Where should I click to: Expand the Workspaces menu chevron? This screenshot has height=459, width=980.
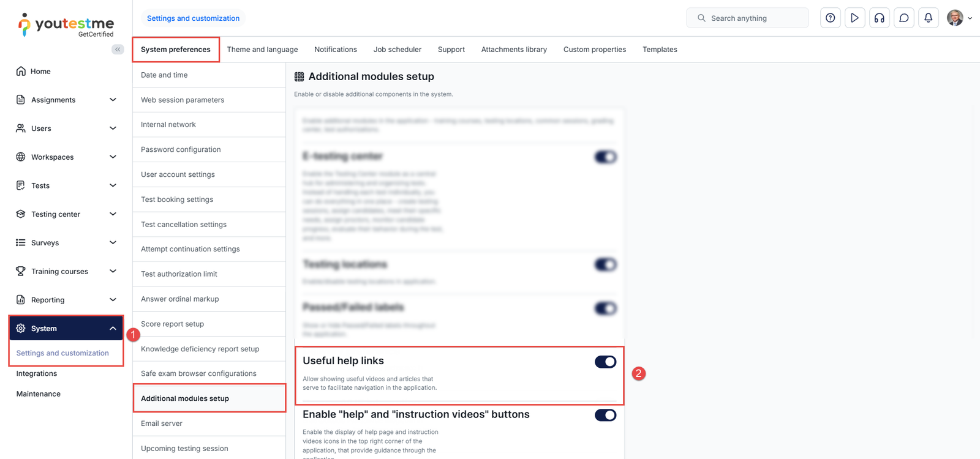tap(113, 157)
